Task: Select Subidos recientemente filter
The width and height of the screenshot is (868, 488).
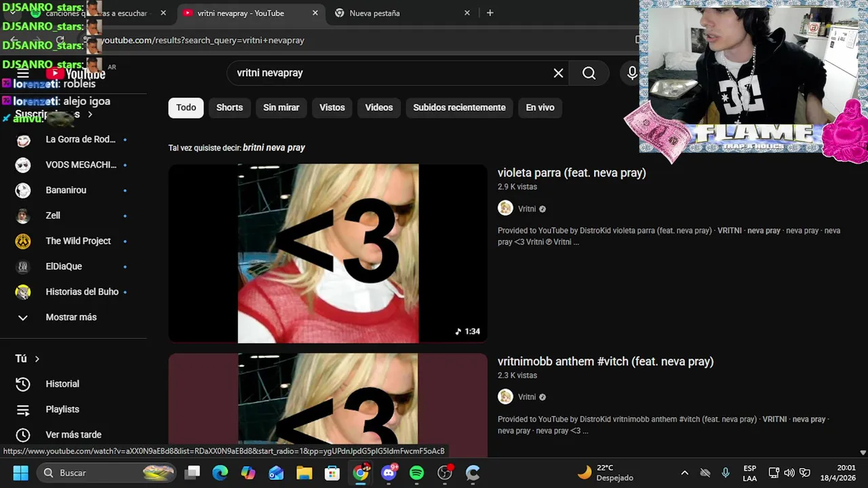Action: pos(459,108)
